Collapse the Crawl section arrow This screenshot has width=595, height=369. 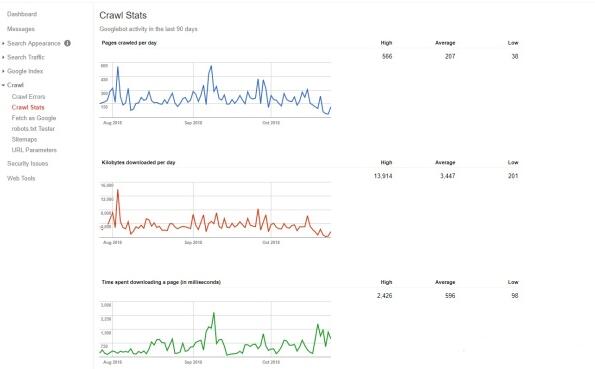click(3, 85)
